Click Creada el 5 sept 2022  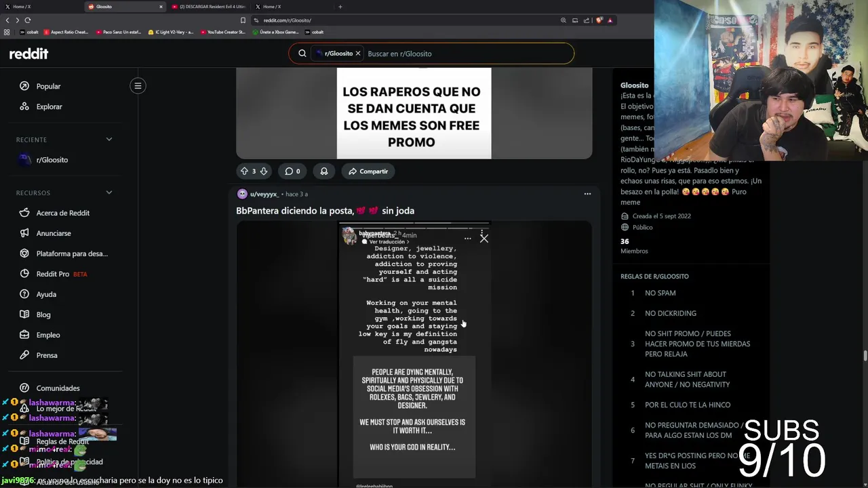pyautogui.click(x=661, y=216)
